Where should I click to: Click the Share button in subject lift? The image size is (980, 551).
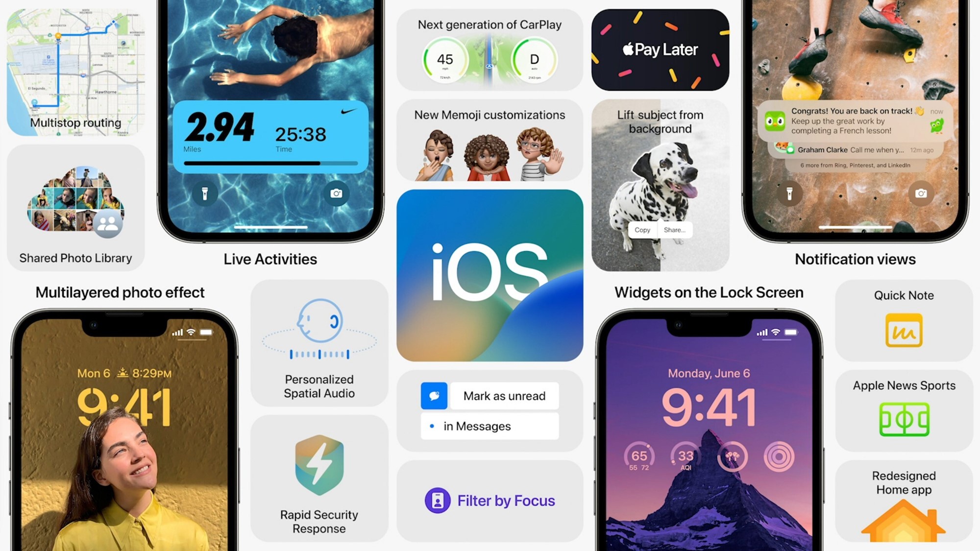click(x=673, y=229)
